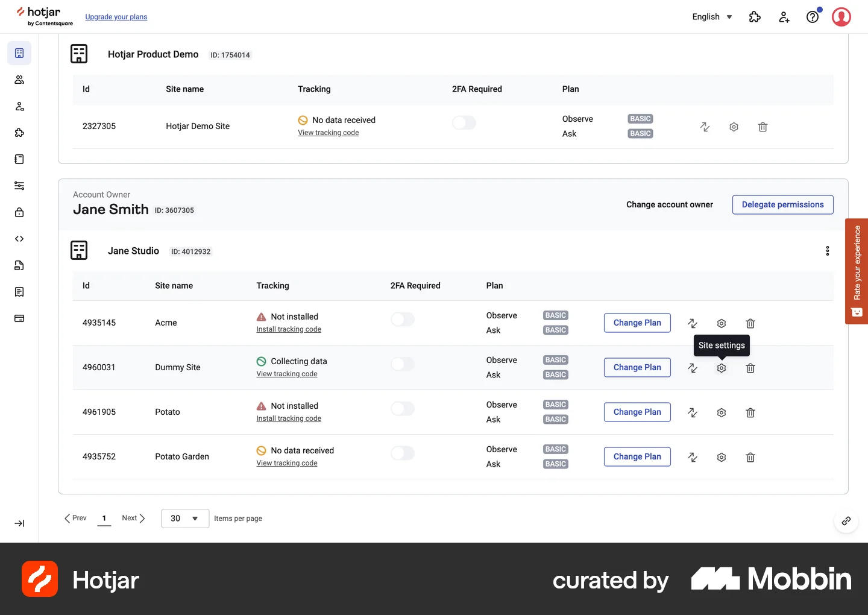Image resolution: width=868 pixels, height=615 pixels.
Task: Click Delegate permissions button
Action: pos(782,204)
